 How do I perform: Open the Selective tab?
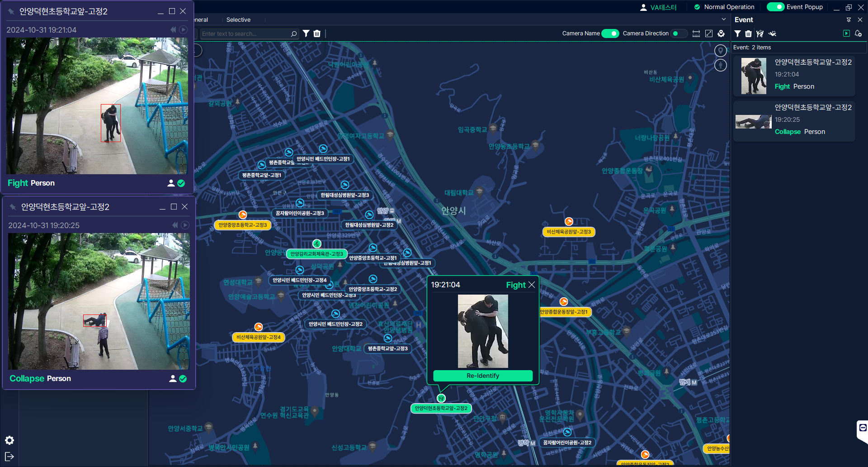(238, 20)
